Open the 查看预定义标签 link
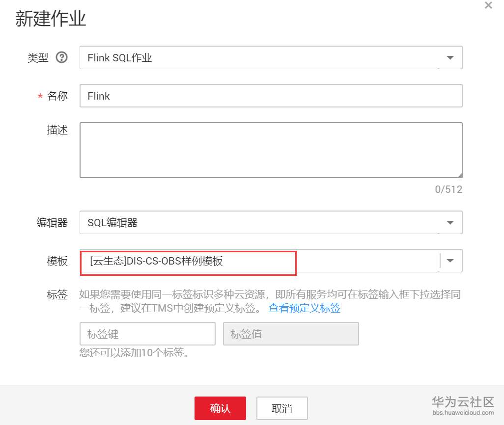Screen dimensions: 504x425 click(x=304, y=308)
